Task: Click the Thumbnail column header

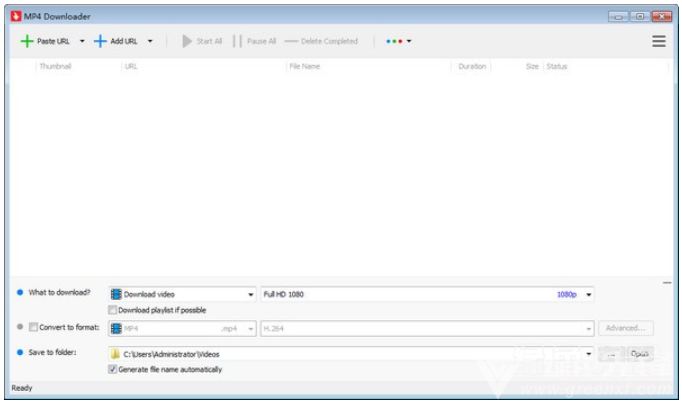Action: [x=55, y=66]
